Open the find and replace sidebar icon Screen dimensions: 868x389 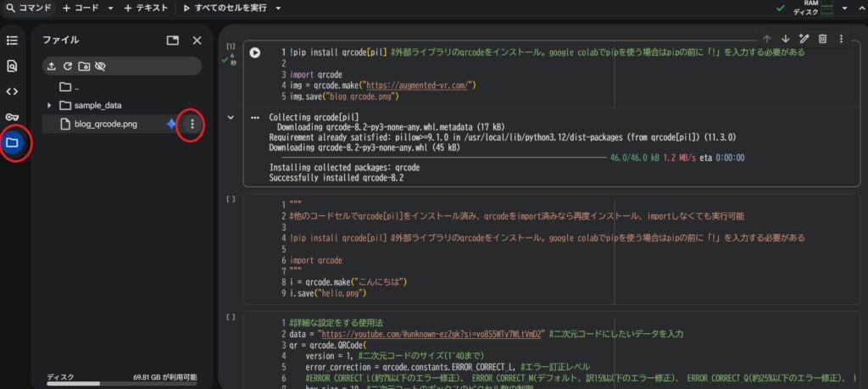coord(12,65)
